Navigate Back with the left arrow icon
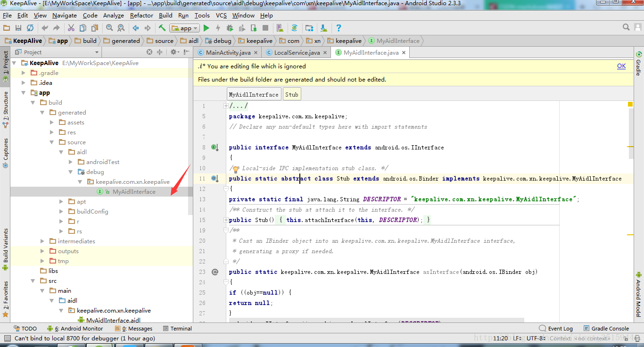This screenshot has height=347, width=644. pyautogui.click(x=136, y=28)
